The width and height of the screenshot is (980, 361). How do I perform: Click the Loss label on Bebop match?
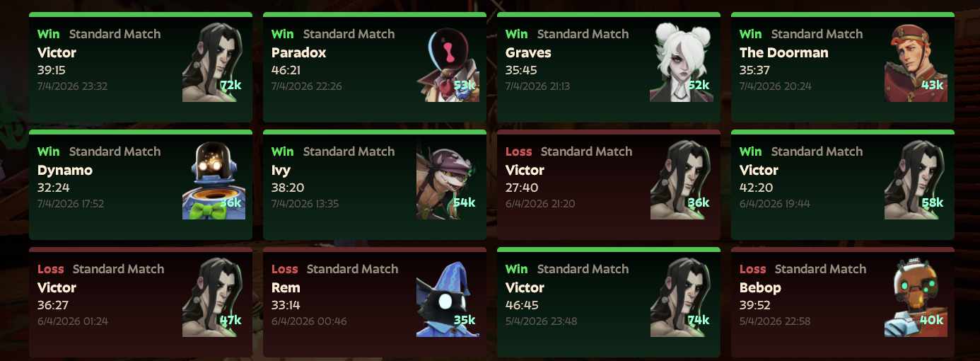pyautogui.click(x=753, y=269)
